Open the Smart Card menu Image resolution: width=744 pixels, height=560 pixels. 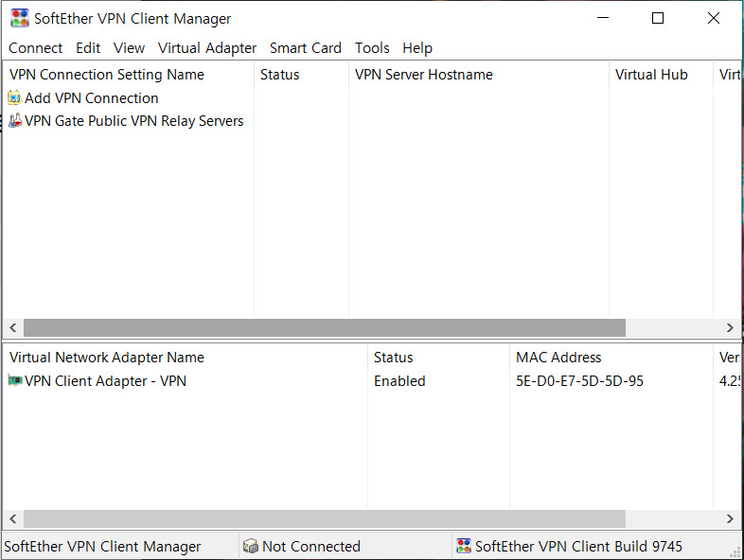click(x=305, y=48)
